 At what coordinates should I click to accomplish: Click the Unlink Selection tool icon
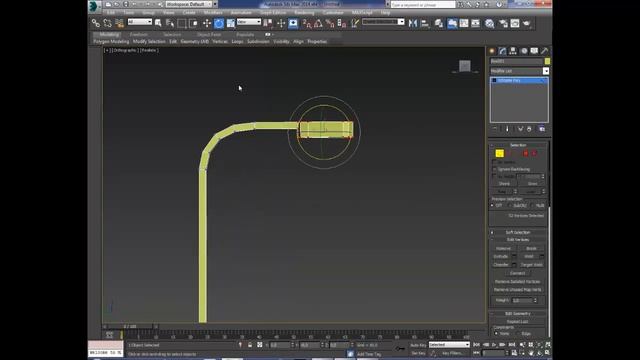[x=107, y=23]
